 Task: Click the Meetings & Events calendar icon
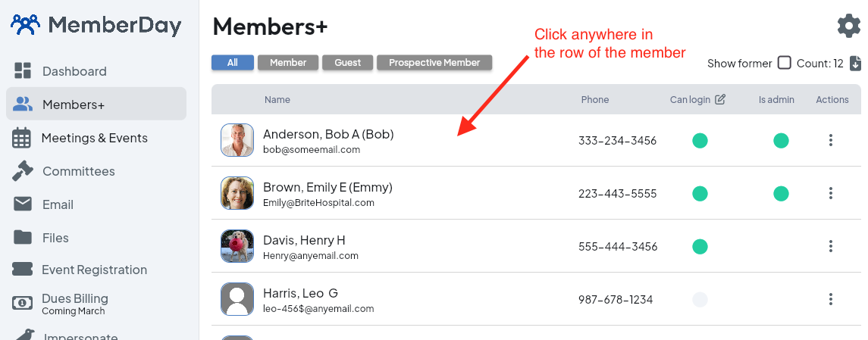pos(22,138)
